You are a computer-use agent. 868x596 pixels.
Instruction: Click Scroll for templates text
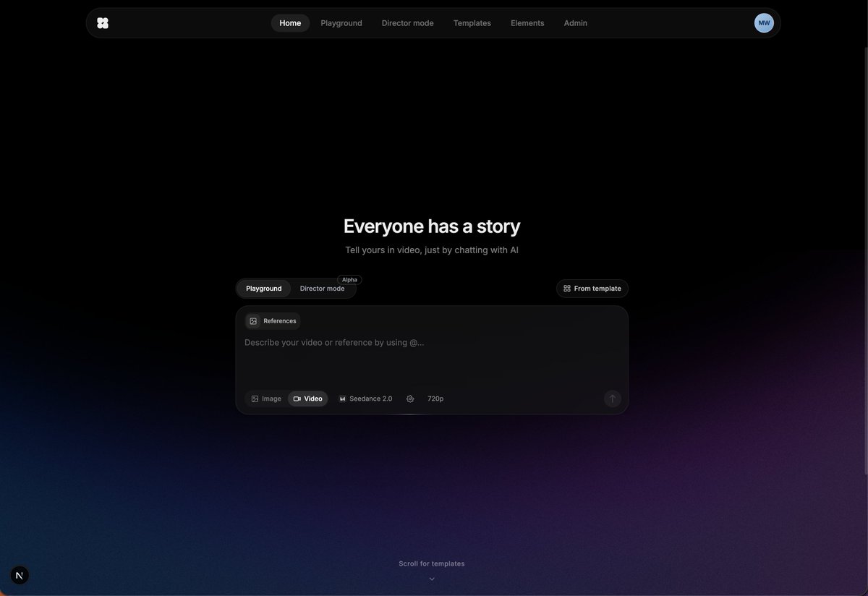tap(432, 563)
